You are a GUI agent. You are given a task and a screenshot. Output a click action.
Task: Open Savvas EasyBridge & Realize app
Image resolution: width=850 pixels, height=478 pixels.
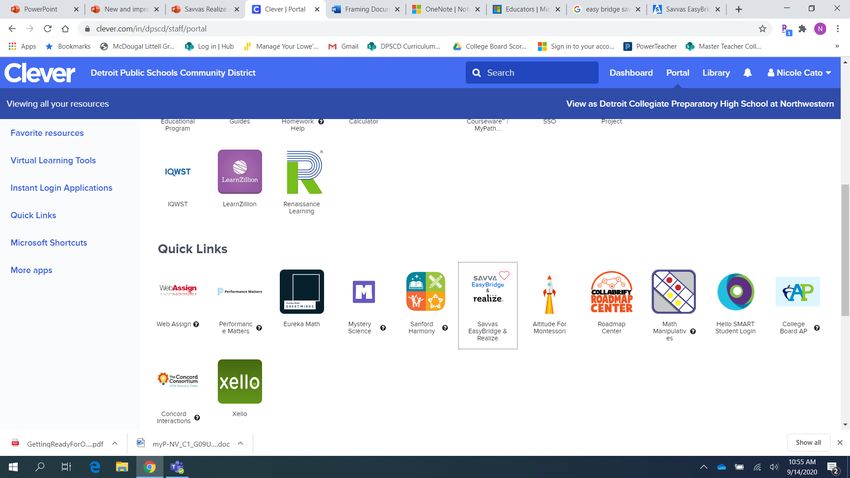[x=487, y=306]
